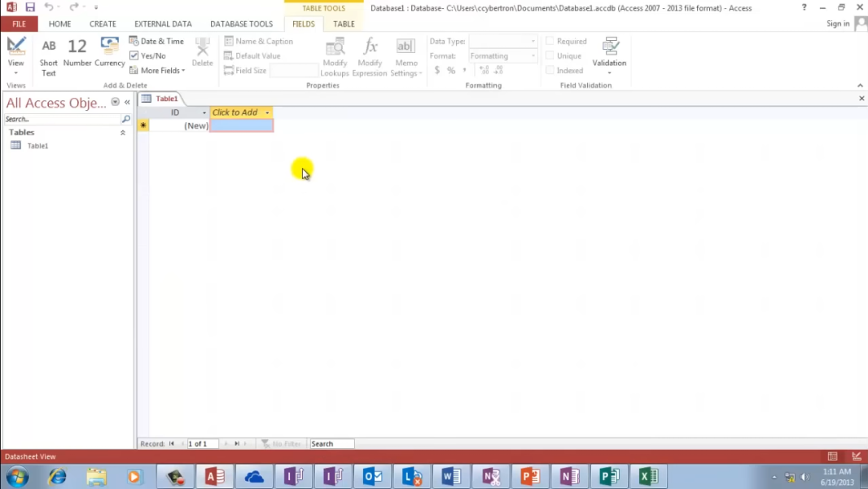Click Name & Caption property

[258, 41]
